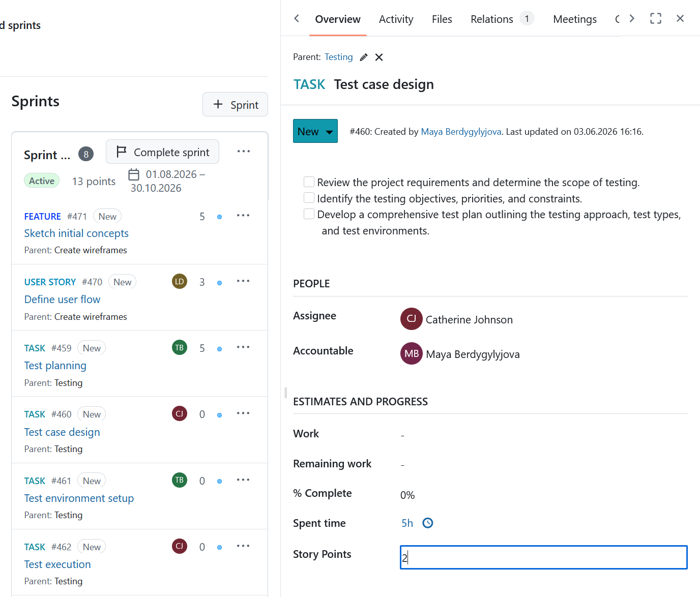Check 'Develop a comprehensive test plan' checkbox
The height and width of the screenshot is (597, 700).
[x=309, y=214]
